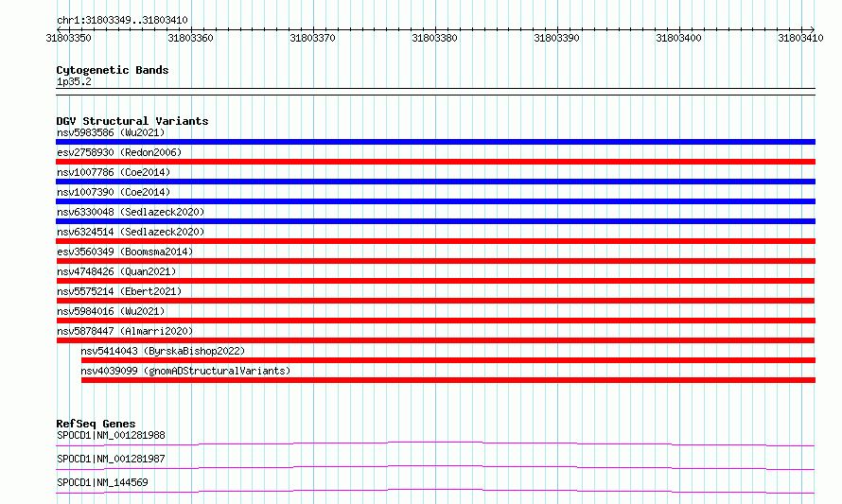Click nsv5878447 (Almarri2020) label
The width and height of the screenshot is (842, 504).
pyautogui.click(x=125, y=331)
